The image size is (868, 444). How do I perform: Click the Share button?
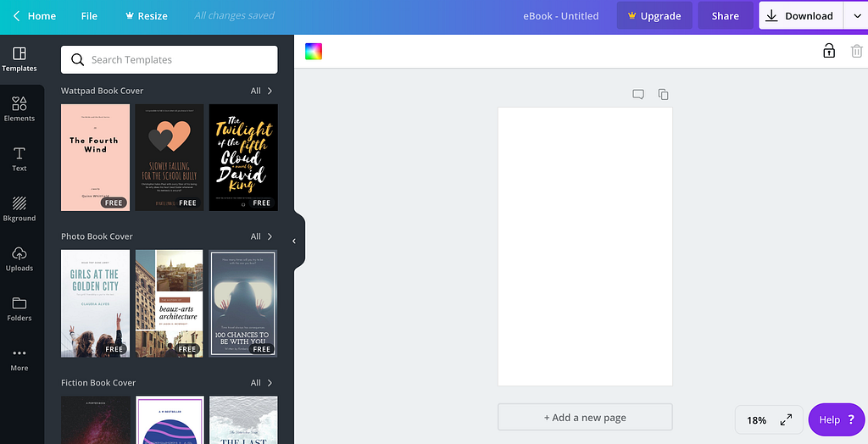tap(726, 16)
